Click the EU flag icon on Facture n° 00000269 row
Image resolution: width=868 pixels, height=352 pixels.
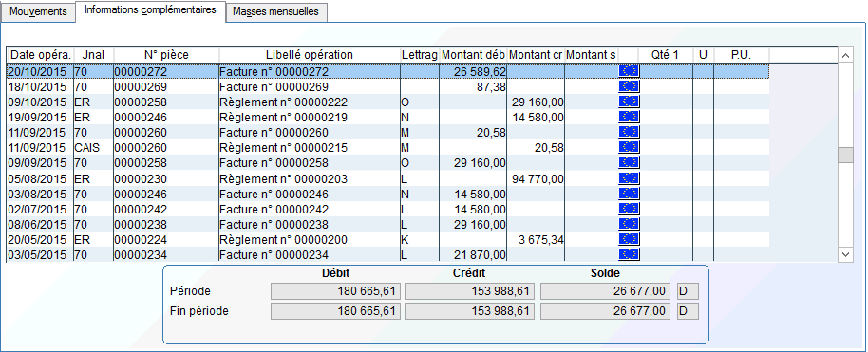[x=629, y=86]
